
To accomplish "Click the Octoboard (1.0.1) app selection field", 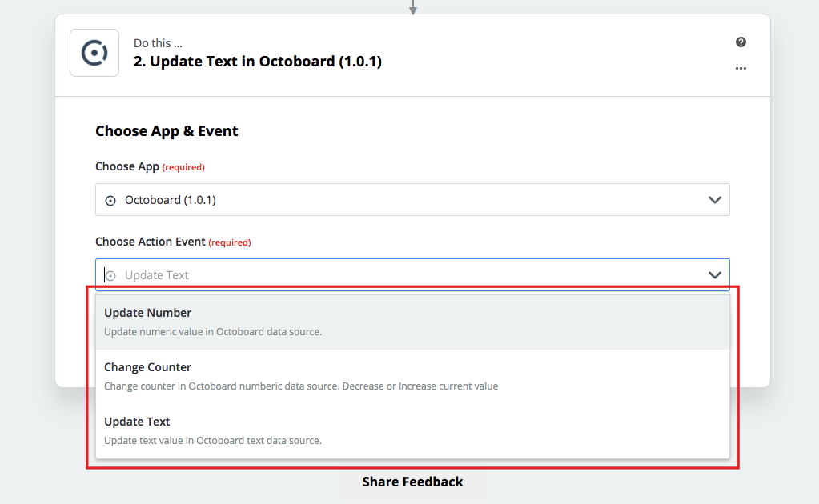I will 412,199.
